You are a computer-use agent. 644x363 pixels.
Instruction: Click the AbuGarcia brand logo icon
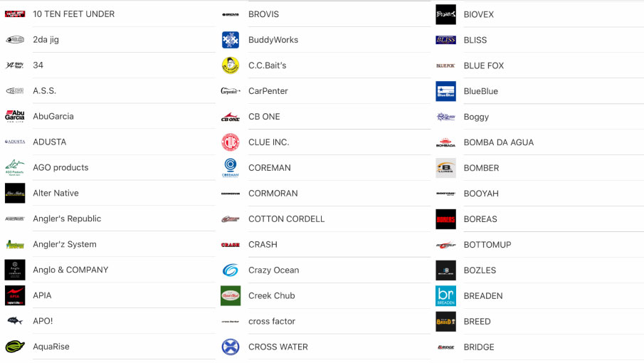click(x=15, y=116)
